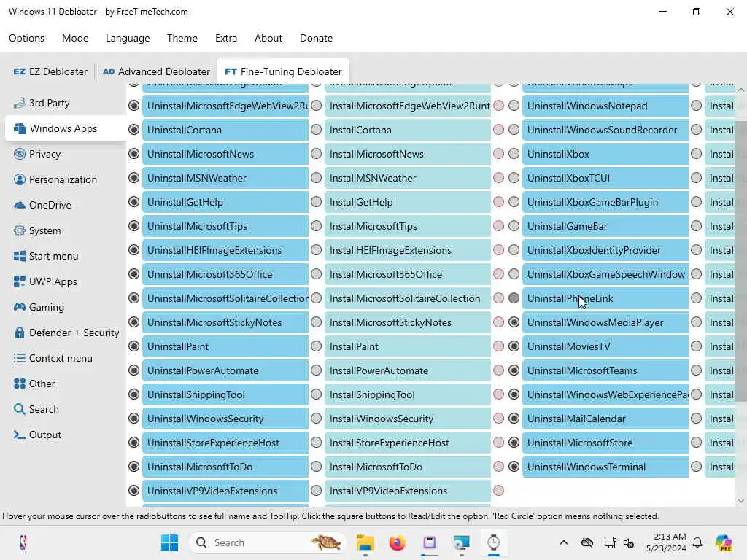The height and width of the screenshot is (560, 747).
Task: Click the widgets icon at taskbar far left
Action: coord(23,542)
